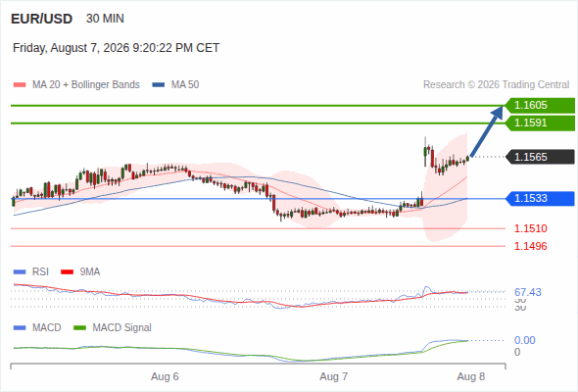Click the Aug 8 date axis label

tap(471, 377)
